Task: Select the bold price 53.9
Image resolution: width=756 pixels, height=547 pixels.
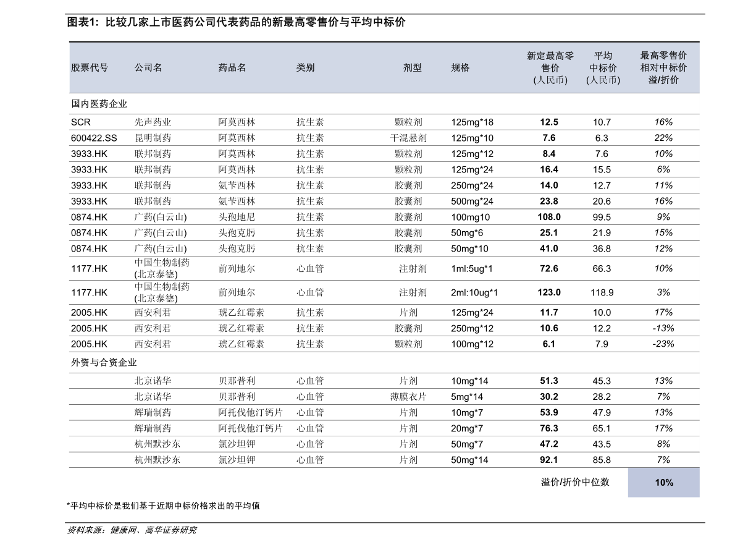Action: [x=549, y=412]
